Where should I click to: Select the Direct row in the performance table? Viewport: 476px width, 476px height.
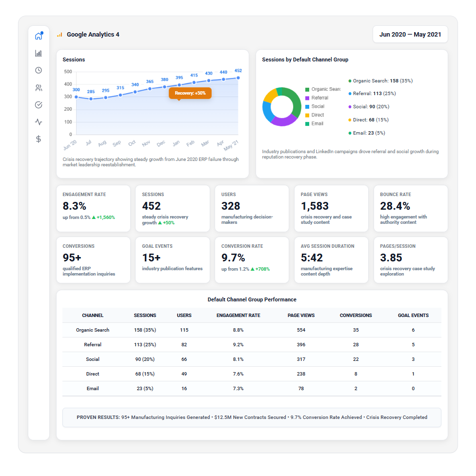pyautogui.click(x=252, y=374)
